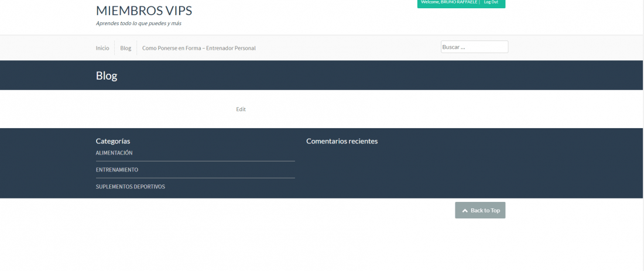
Task: Open the BRUNO RAFFAELE welcome link
Action: [449, 2]
